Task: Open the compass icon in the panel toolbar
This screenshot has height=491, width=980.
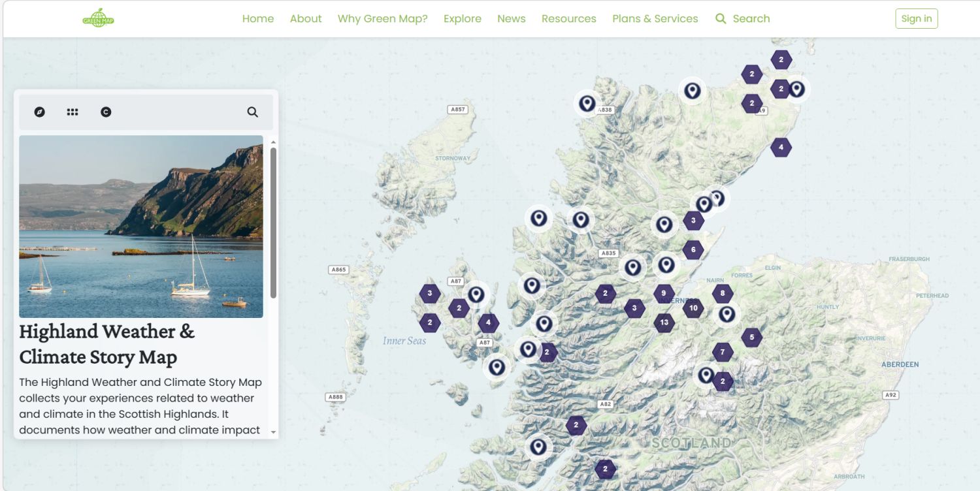Action: point(40,112)
